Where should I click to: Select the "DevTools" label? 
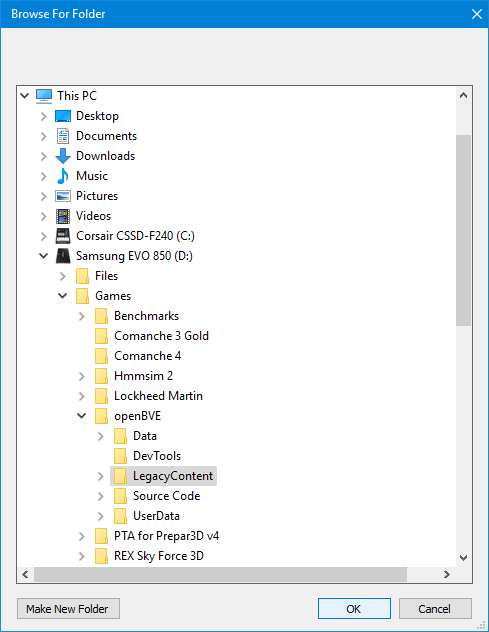157,456
